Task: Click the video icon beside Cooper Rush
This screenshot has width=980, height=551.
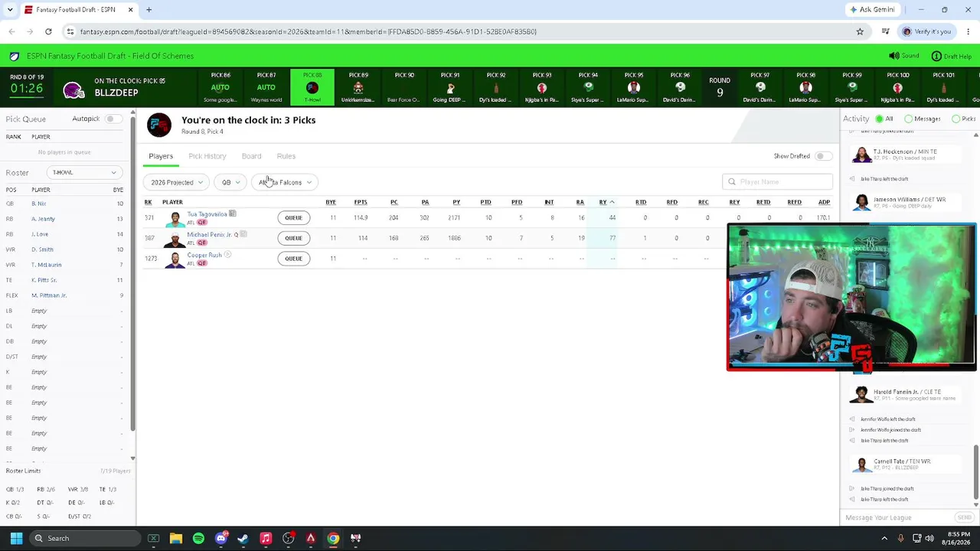Action: (227, 254)
